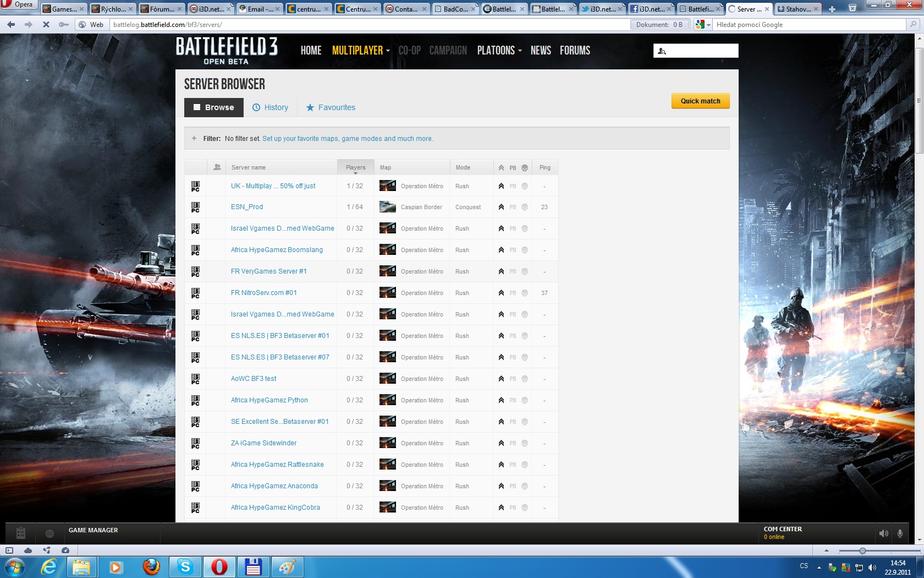Expand the Filter panel with plus sign
The image size is (924, 578).
194,139
